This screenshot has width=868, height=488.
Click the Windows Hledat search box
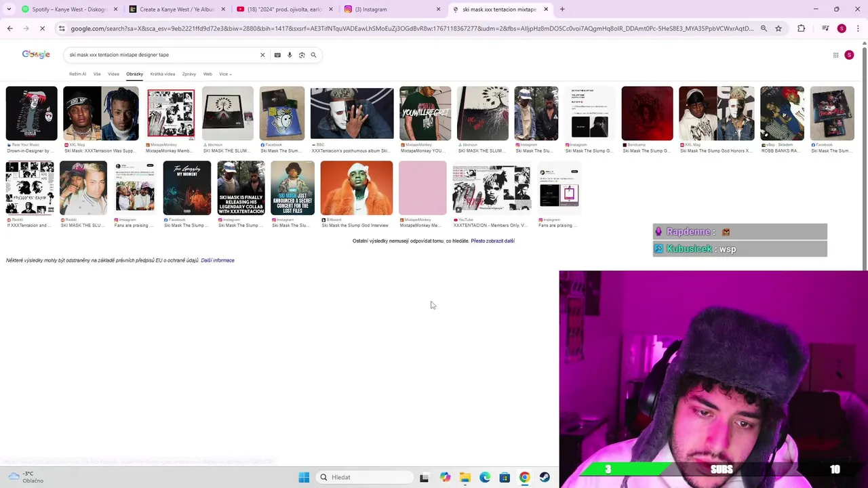point(366,477)
